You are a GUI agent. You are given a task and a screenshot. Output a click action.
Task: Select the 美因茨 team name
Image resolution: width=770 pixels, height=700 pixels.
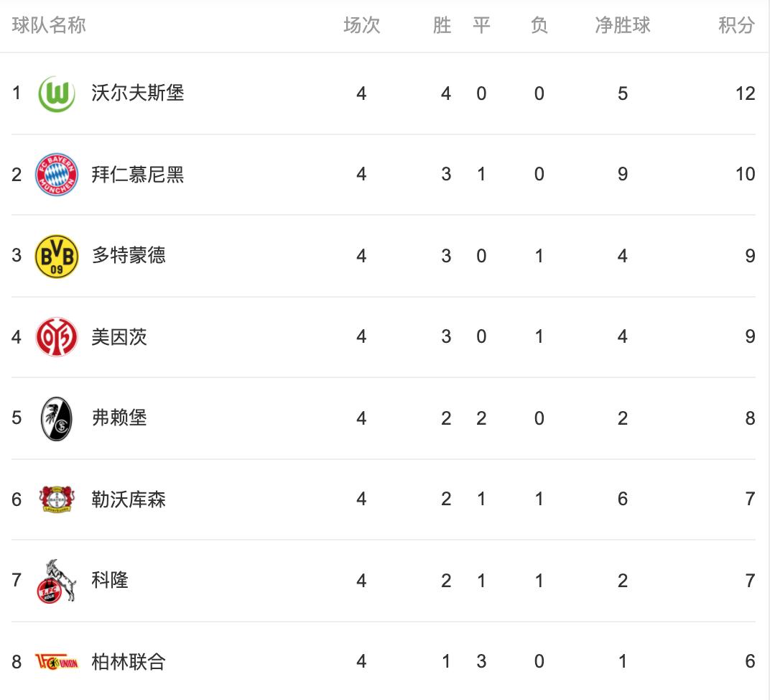(119, 336)
